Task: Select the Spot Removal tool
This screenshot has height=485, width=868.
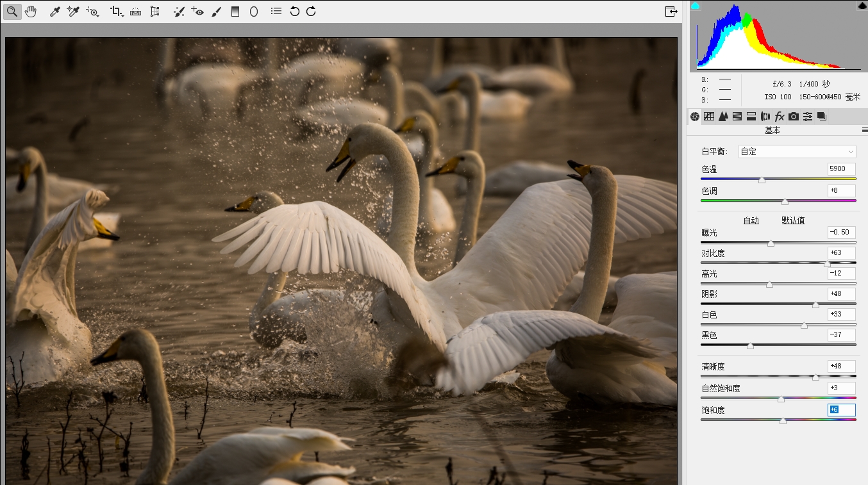Action: (x=179, y=12)
